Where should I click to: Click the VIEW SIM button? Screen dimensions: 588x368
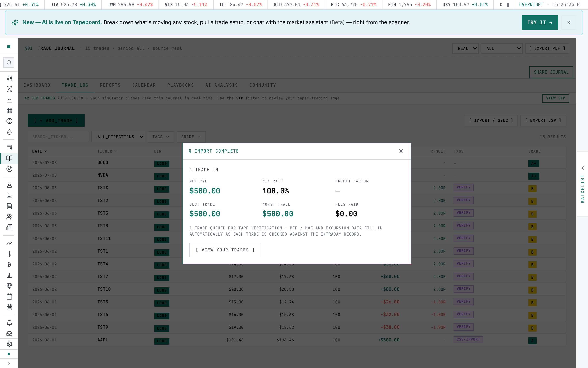pos(556,98)
